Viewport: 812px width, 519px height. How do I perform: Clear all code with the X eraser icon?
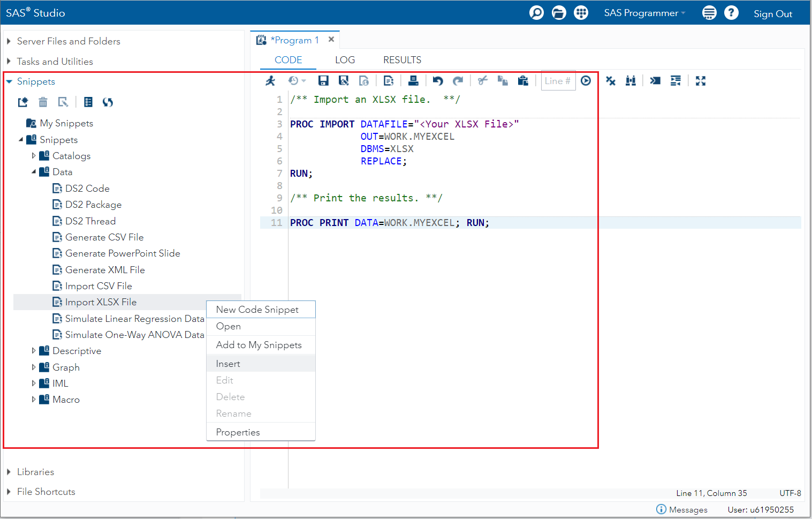point(611,81)
